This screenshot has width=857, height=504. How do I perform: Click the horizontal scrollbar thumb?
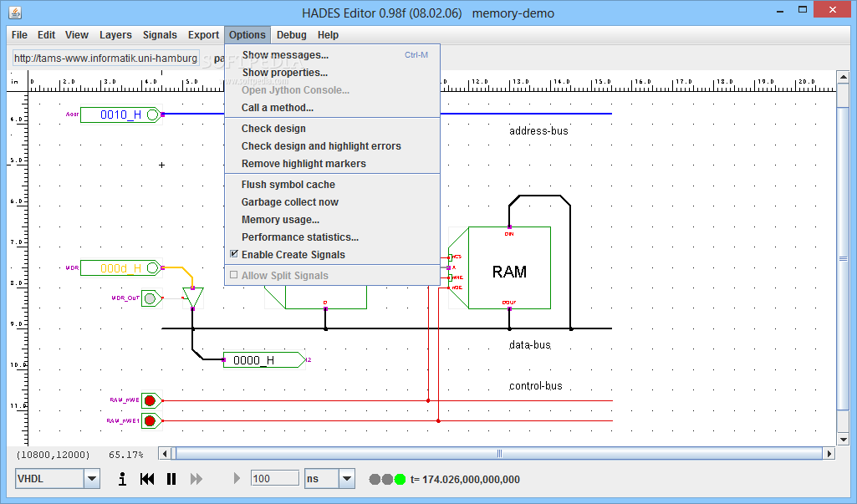pyautogui.click(x=499, y=453)
